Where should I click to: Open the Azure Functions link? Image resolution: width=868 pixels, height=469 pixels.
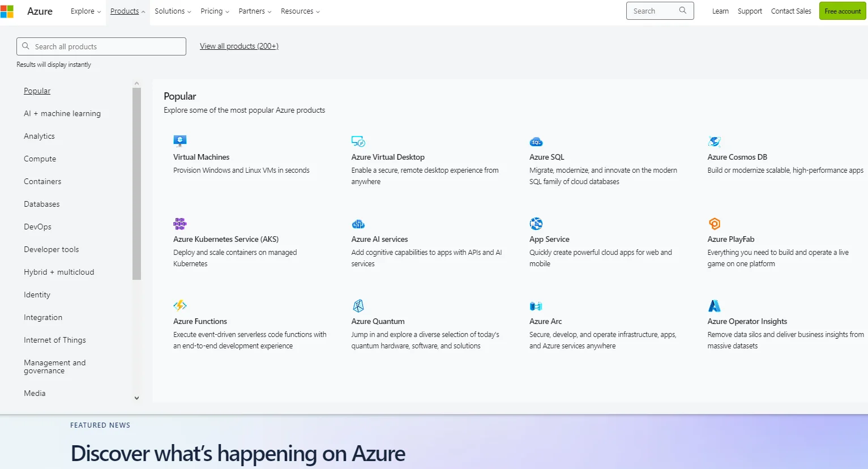click(x=200, y=321)
